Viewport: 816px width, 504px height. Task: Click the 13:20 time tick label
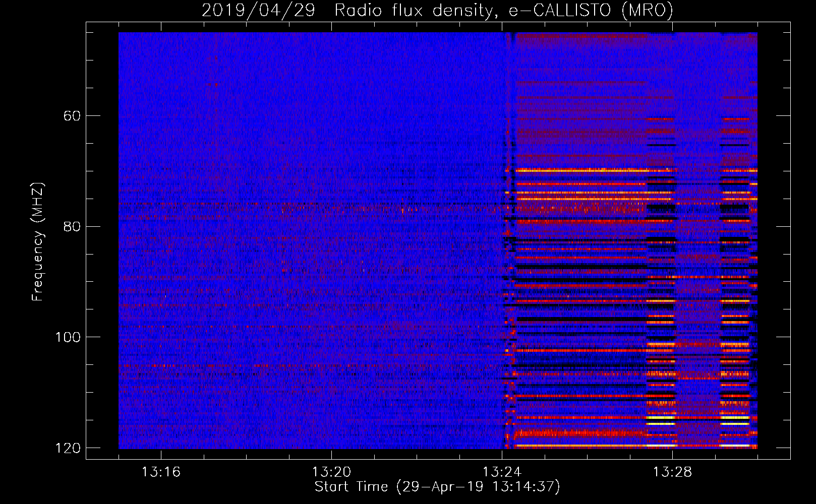click(x=331, y=472)
